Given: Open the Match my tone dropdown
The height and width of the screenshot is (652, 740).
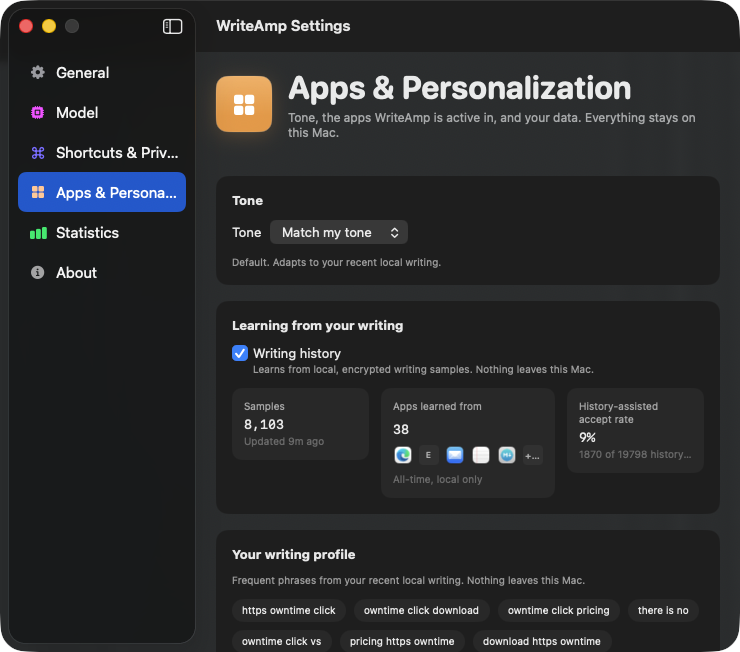Looking at the screenshot, I should coord(339,232).
